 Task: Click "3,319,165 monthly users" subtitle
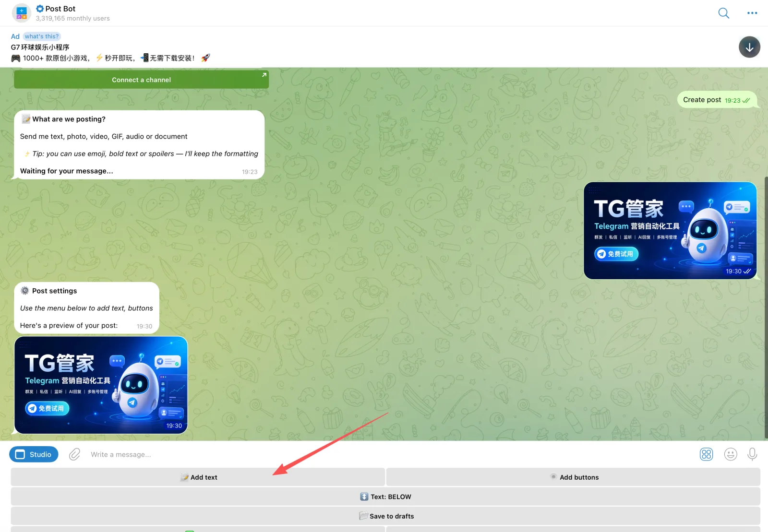pos(72,18)
